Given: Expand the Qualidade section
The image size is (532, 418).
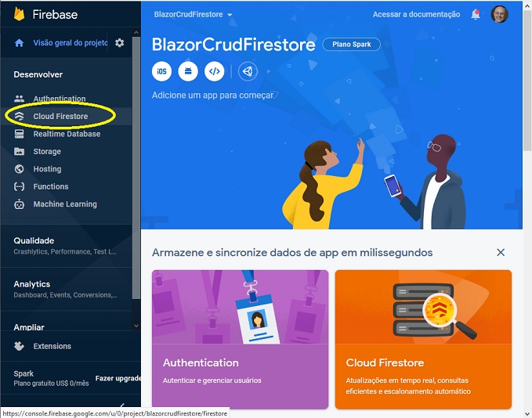Looking at the screenshot, I should click(66, 246).
